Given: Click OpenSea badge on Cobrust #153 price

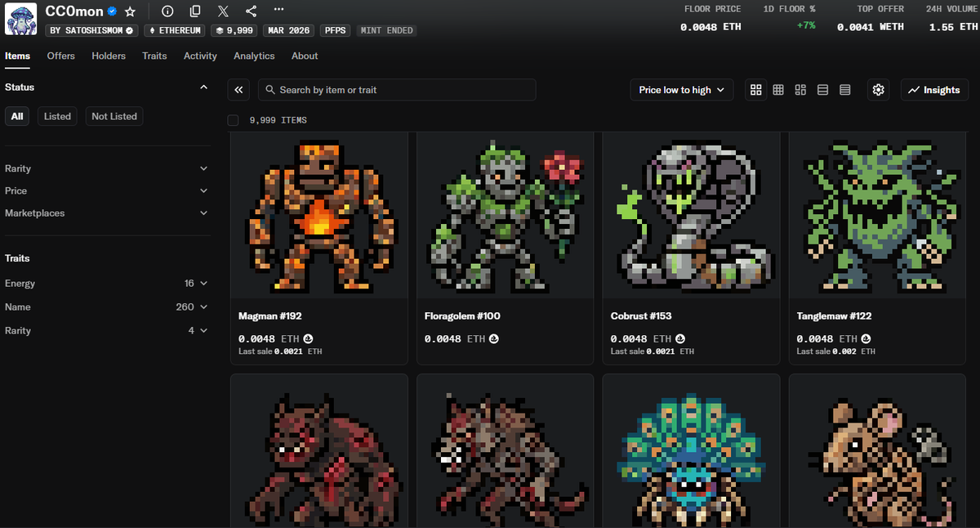Looking at the screenshot, I should click(680, 338).
